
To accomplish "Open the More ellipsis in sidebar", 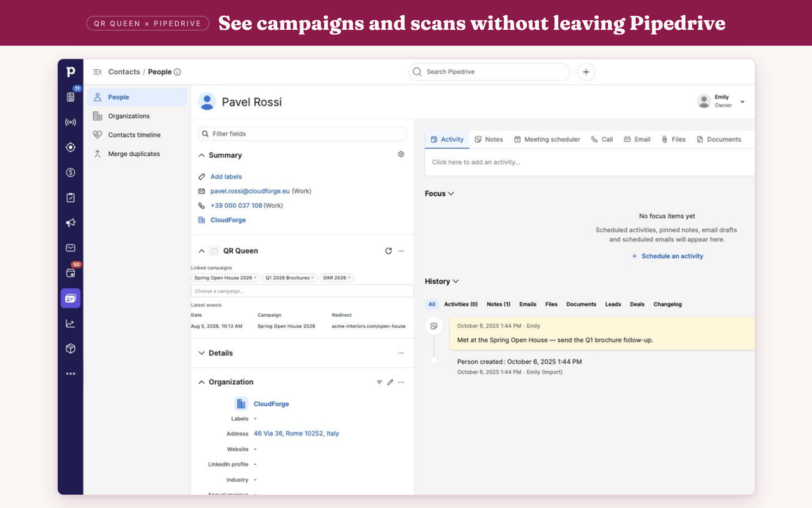I will [x=70, y=373].
